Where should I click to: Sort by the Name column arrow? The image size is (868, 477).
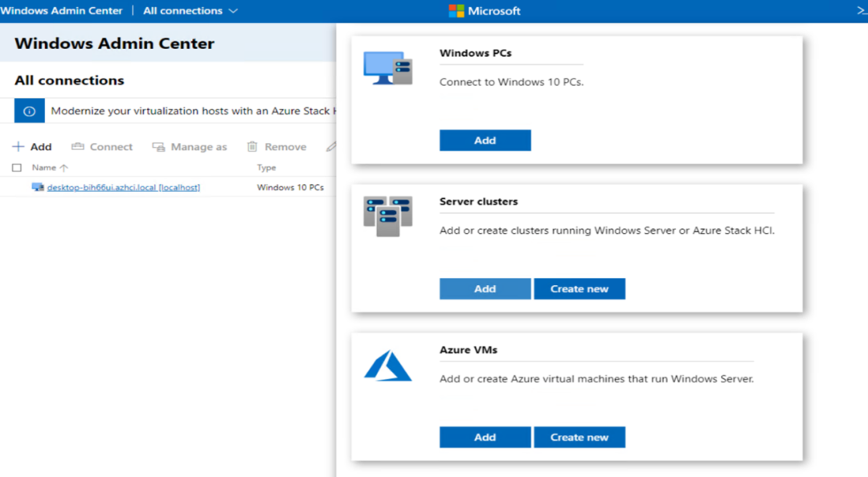point(63,168)
